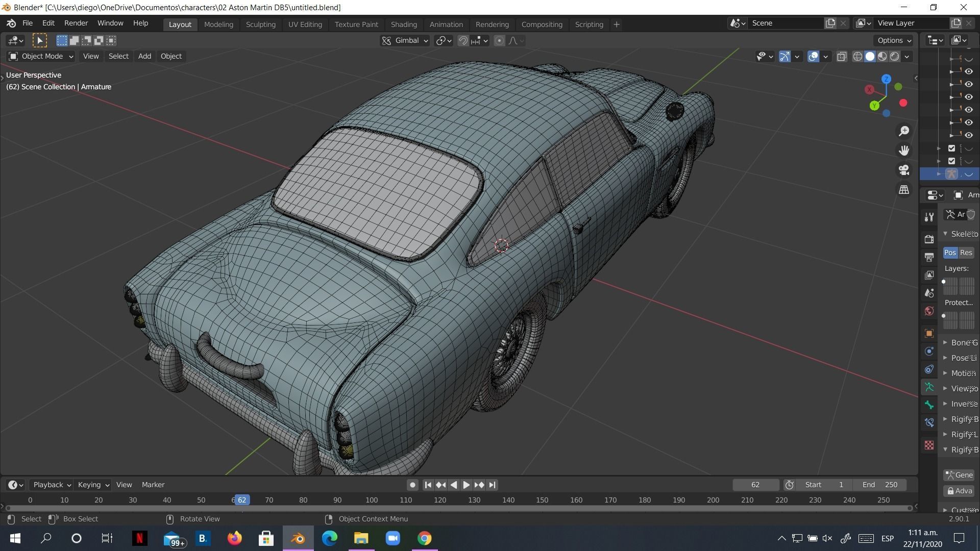This screenshot has width=980, height=551.
Task: Switch orthographic/perspective grid icon
Action: click(x=904, y=189)
